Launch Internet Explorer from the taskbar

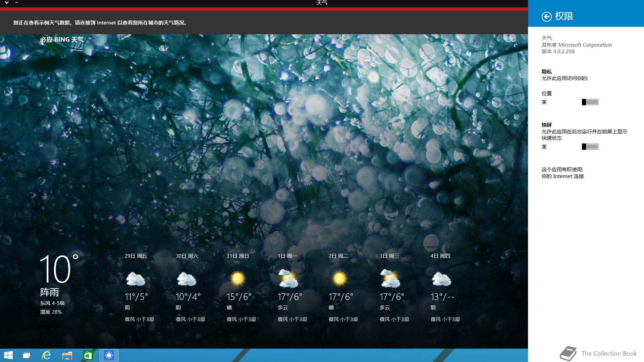tap(46, 355)
